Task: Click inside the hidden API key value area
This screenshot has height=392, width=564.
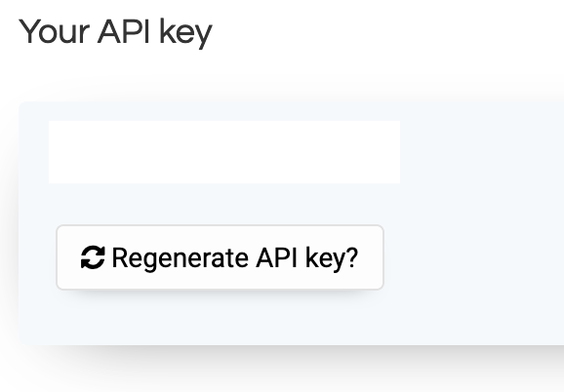Action: pyautogui.click(x=224, y=152)
